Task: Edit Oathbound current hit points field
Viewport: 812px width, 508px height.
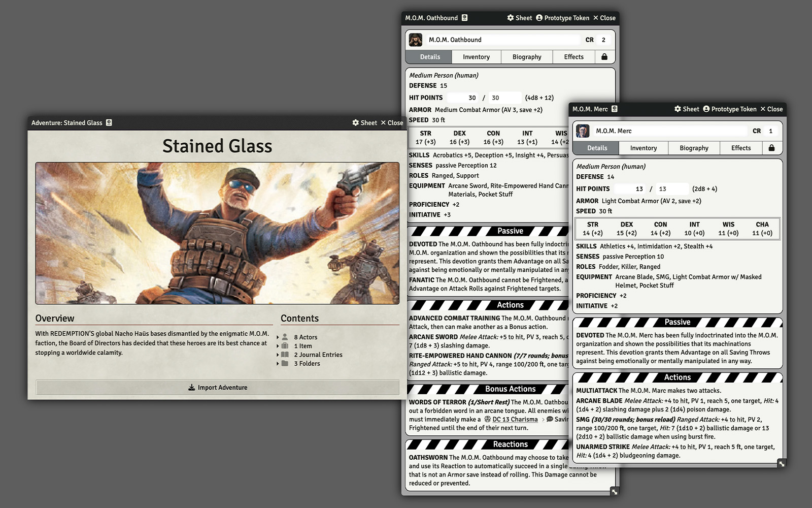Action: [x=462, y=98]
